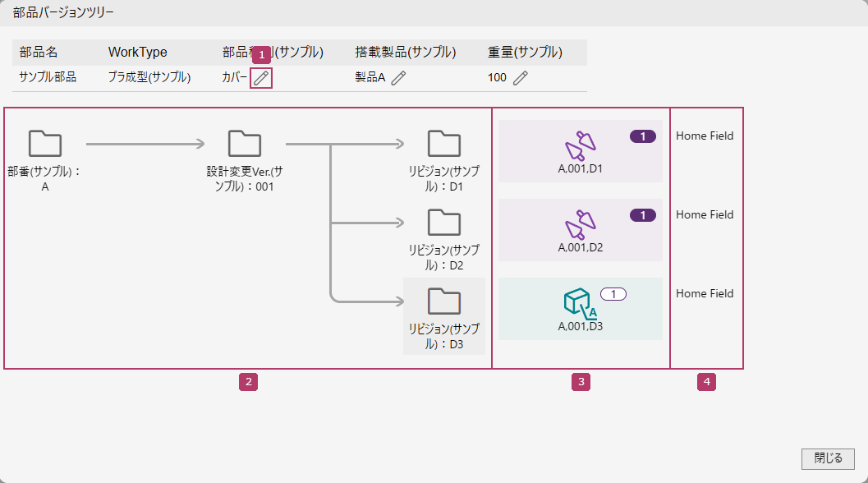Click the pencil icon beside weight 100
This screenshot has height=483, width=868.
(x=520, y=78)
